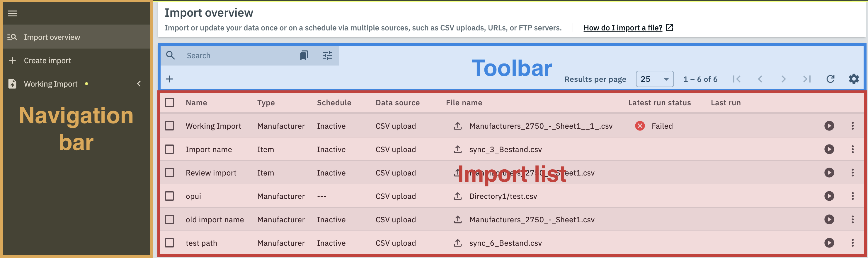Select the test path row checkbox
This screenshot has width=868, height=258.
pos(169,242)
